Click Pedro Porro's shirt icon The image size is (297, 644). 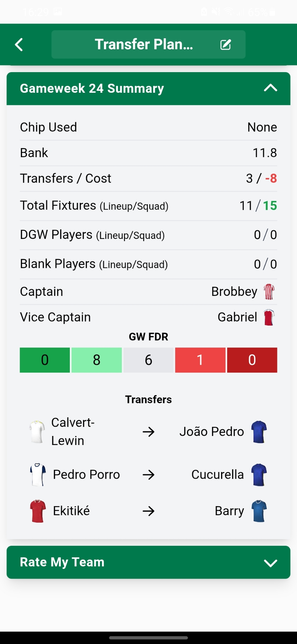tap(38, 475)
